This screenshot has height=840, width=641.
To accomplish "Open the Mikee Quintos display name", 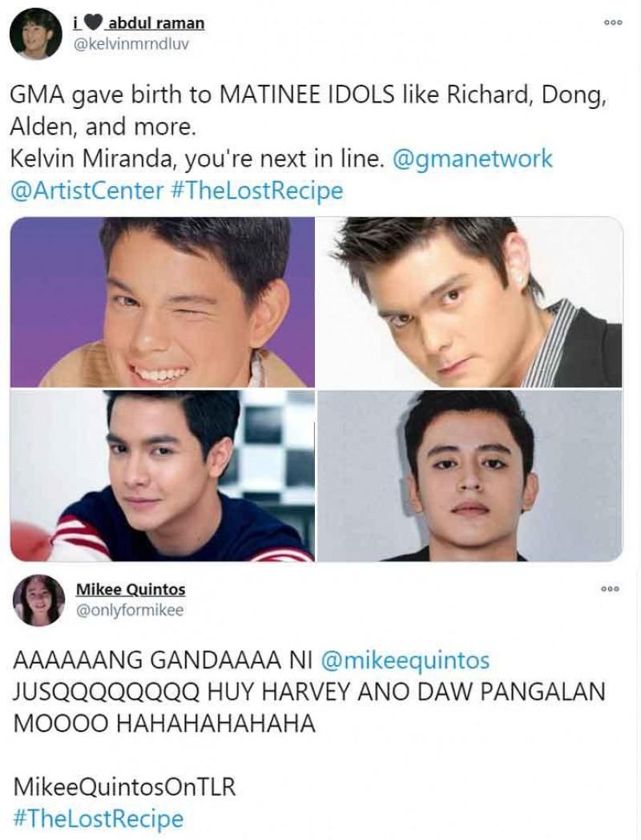I will coord(131,589).
